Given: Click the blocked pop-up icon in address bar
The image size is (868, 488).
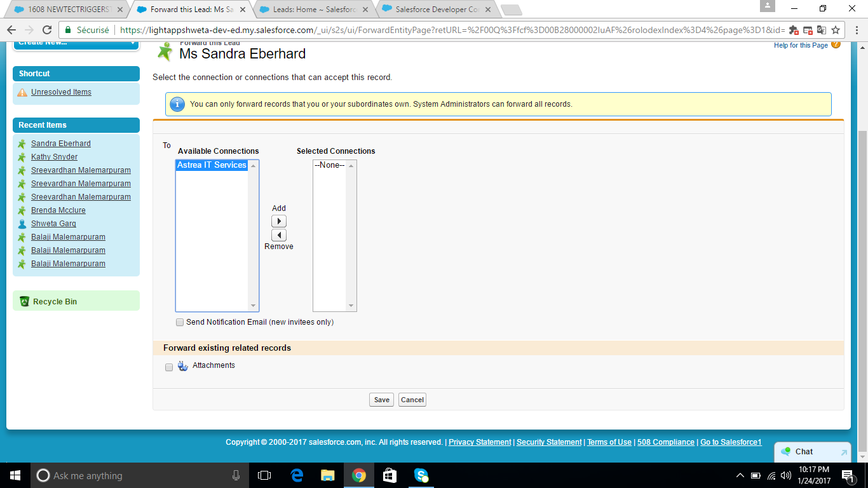Looking at the screenshot, I should (x=808, y=30).
